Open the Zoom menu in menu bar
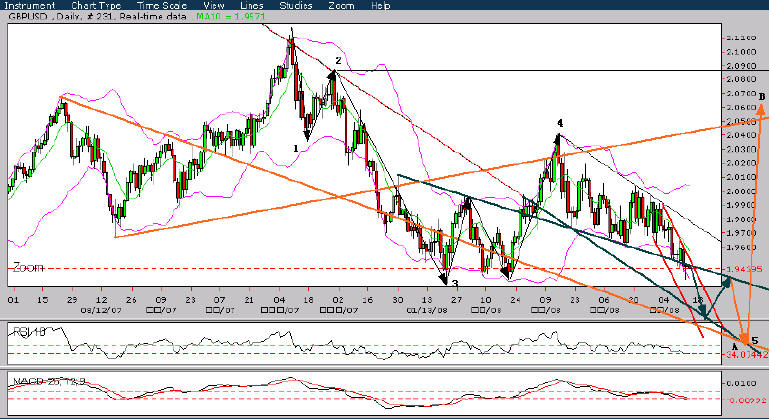This screenshot has width=769, height=419. [x=341, y=5]
